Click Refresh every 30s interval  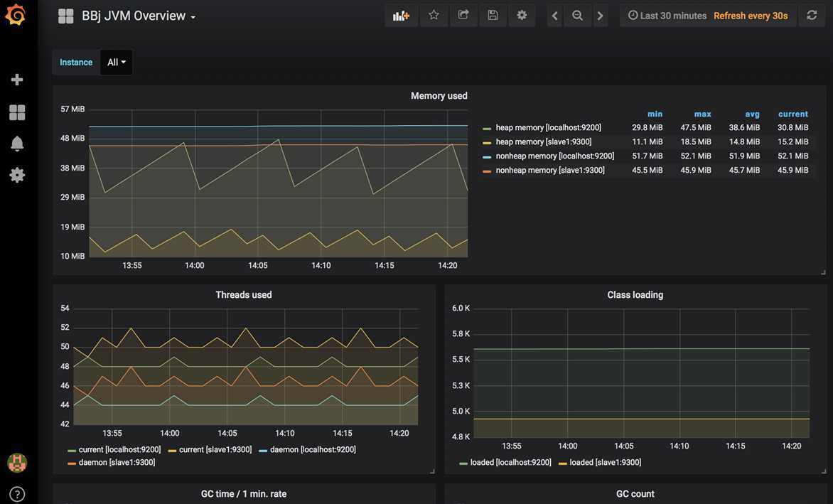[x=750, y=16]
